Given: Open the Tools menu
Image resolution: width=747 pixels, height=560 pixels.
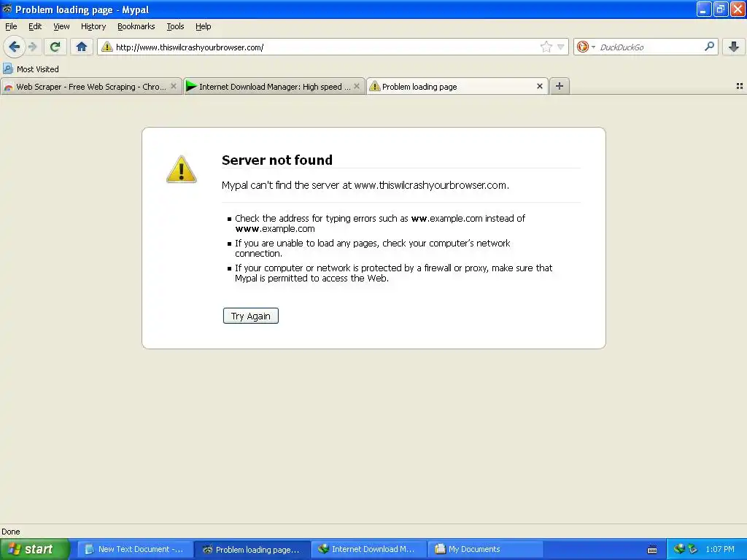Looking at the screenshot, I should (x=175, y=26).
